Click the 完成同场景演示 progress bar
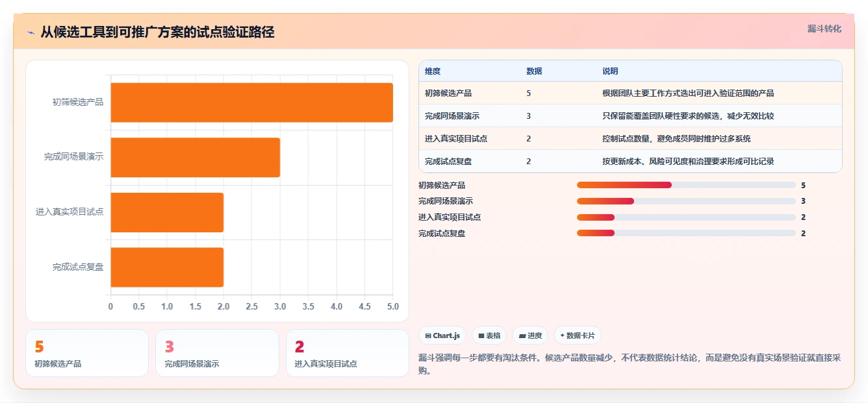Image resolution: width=868 pixels, height=403 pixels. [686, 201]
